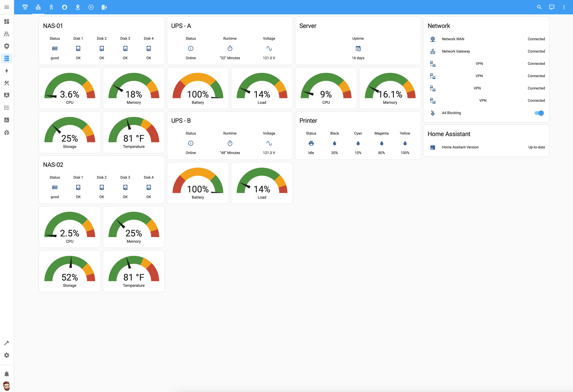Open the user profile avatar
573x392 pixels.
coord(7,386)
